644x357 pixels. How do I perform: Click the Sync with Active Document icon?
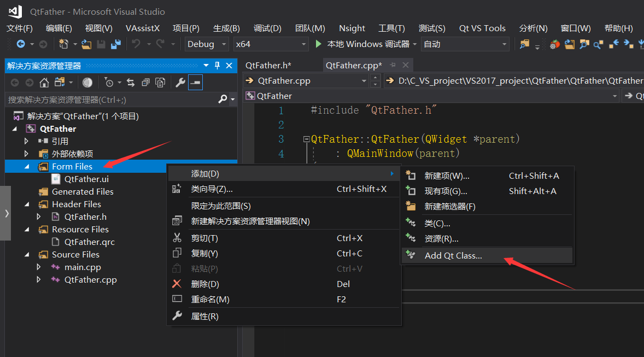click(131, 83)
